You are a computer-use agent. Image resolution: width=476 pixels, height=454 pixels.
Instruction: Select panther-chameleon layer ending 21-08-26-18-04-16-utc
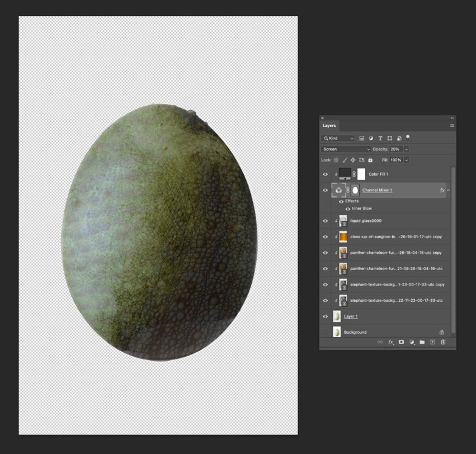tap(397, 269)
